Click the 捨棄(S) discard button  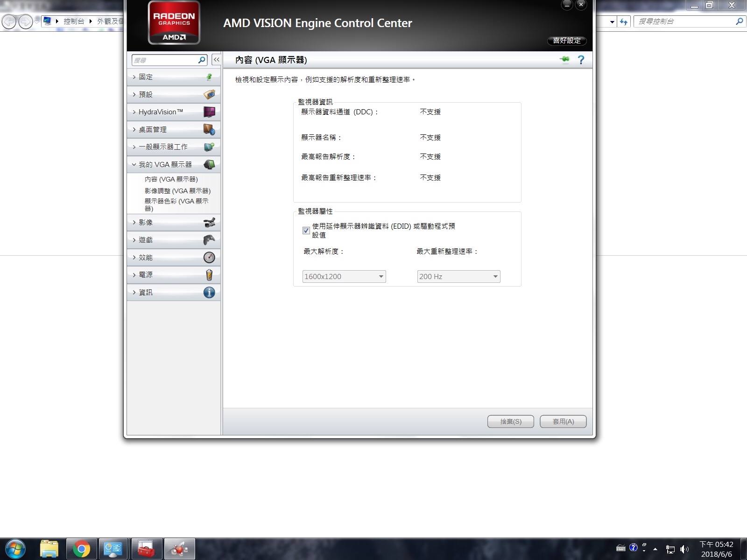pos(511,421)
